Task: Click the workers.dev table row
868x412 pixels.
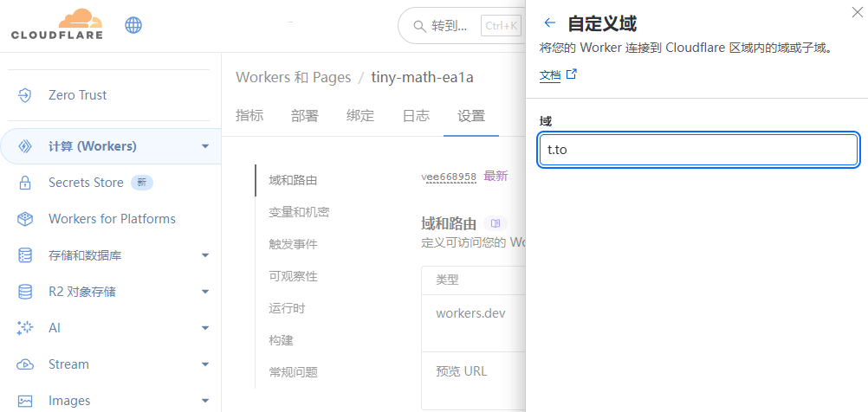Action: click(x=473, y=323)
